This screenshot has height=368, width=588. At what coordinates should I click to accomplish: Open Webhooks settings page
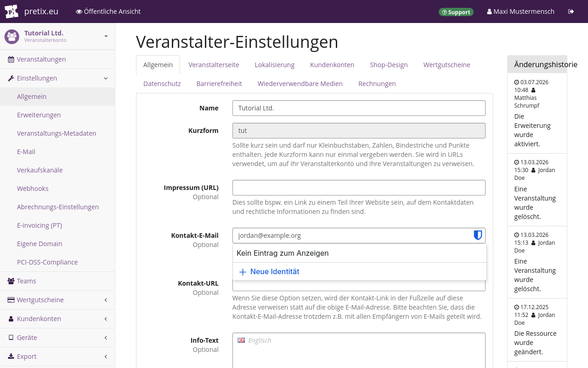click(x=57, y=189)
